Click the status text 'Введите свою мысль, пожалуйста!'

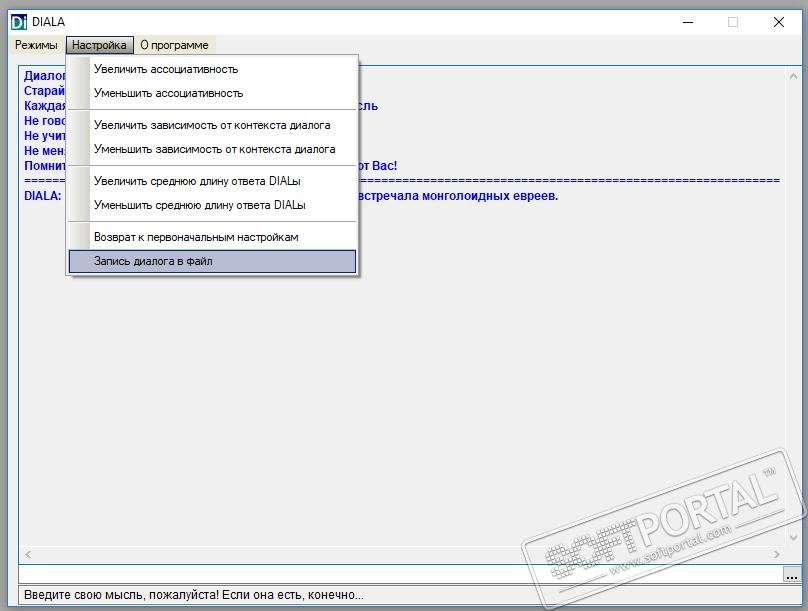click(122, 595)
